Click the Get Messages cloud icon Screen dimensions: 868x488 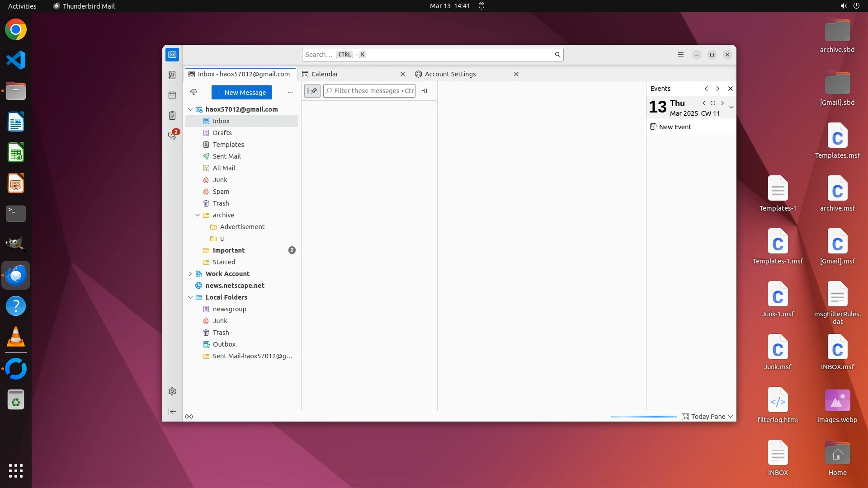click(193, 92)
